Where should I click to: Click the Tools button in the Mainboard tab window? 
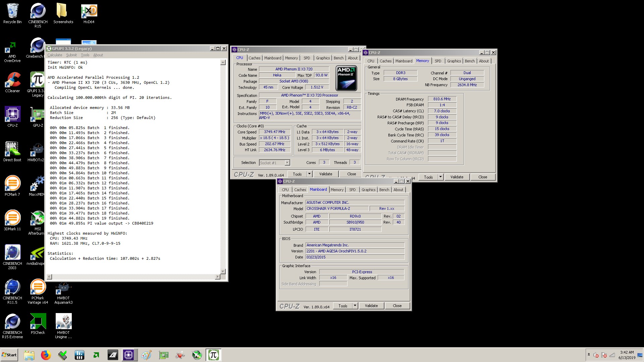[343, 306]
